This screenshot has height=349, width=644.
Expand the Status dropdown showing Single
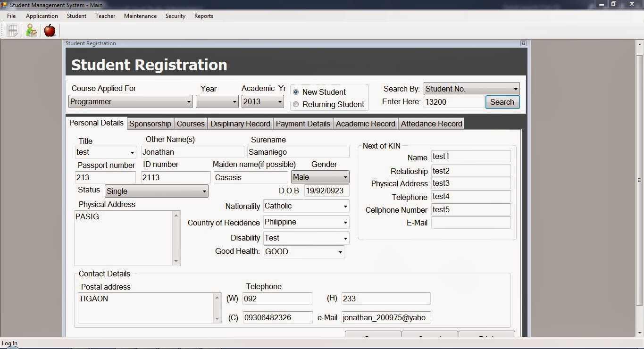pos(204,191)
